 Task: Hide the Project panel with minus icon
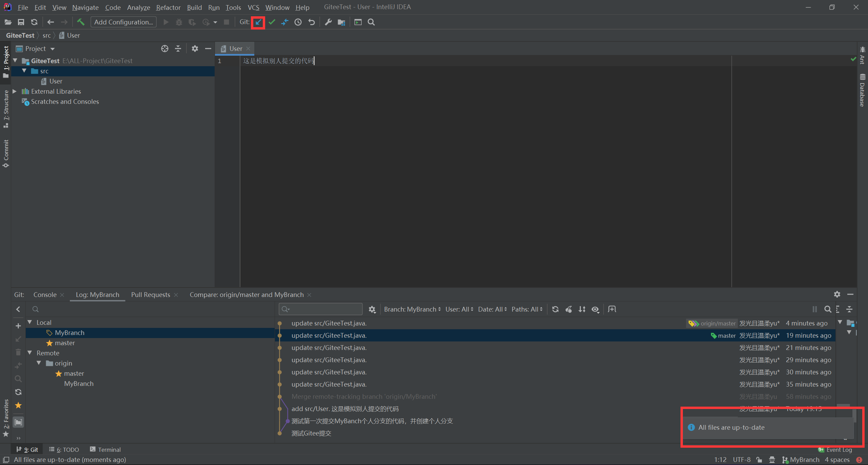tap(208, 49)
